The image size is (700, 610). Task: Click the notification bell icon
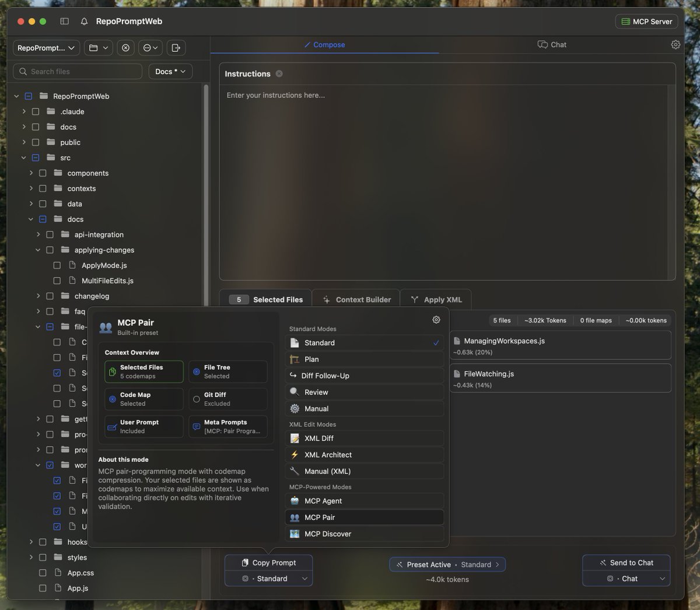coord(84,22)
